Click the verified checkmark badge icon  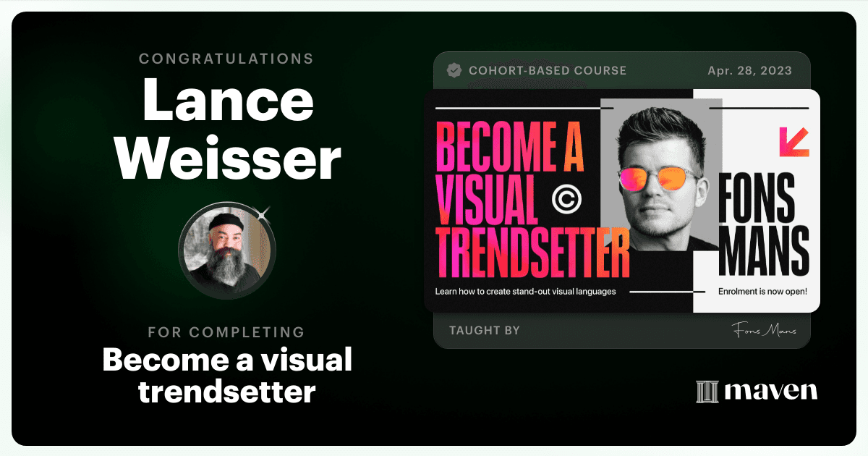click(454, 70)
